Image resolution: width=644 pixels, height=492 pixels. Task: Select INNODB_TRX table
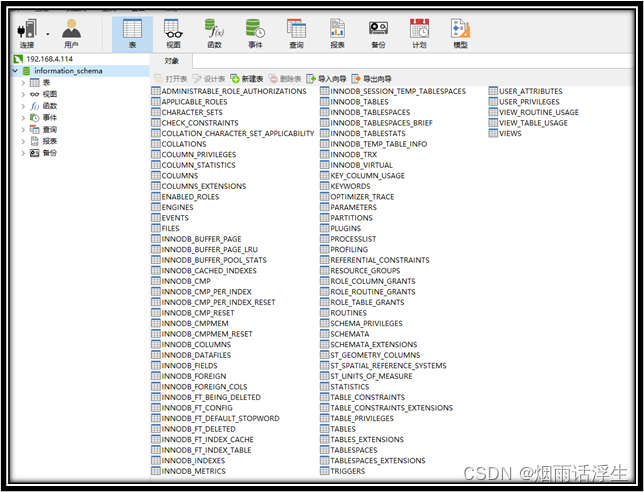click(x=348, y=155)
